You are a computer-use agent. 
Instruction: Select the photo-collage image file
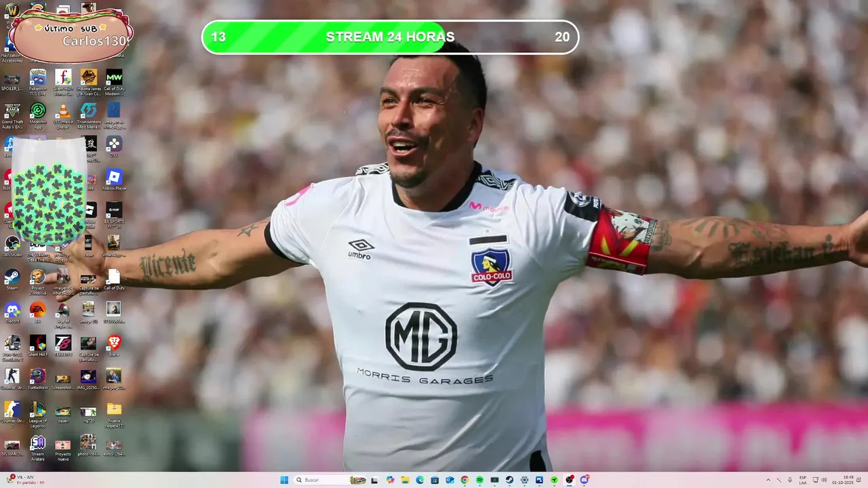88,446
